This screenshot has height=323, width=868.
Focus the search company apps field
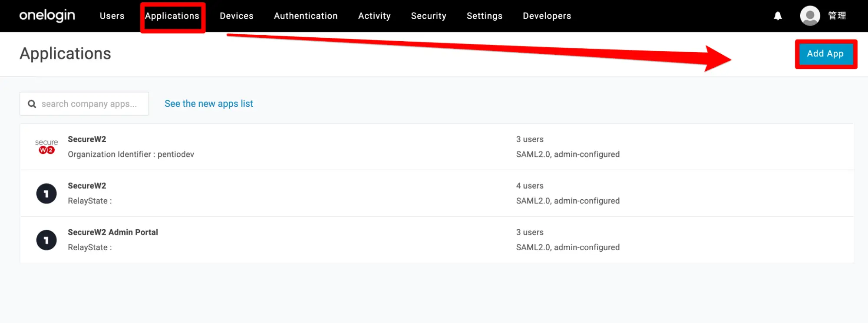89,104
